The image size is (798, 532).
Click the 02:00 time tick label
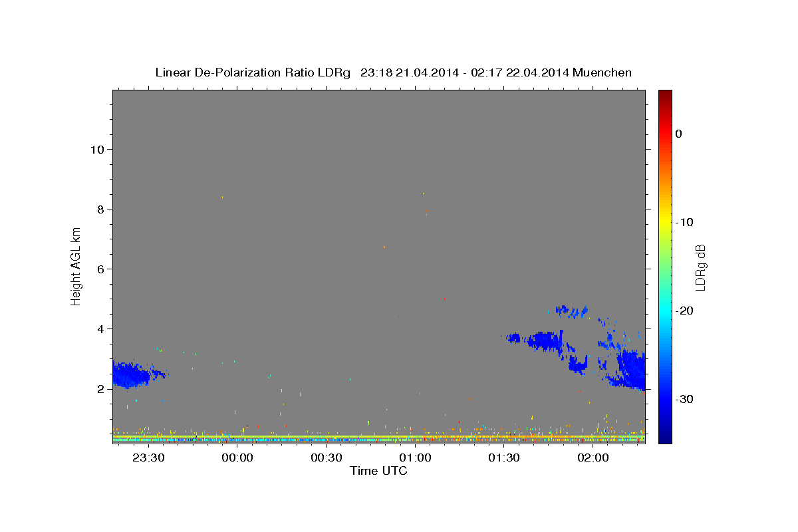click(x=593, y=458)
